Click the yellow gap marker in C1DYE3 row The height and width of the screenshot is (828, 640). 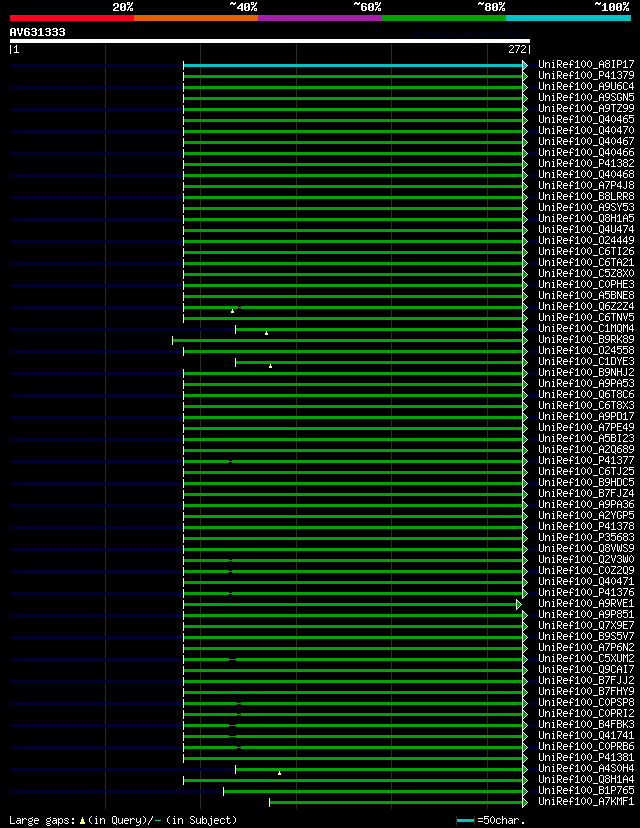click(x=270, y=366)
